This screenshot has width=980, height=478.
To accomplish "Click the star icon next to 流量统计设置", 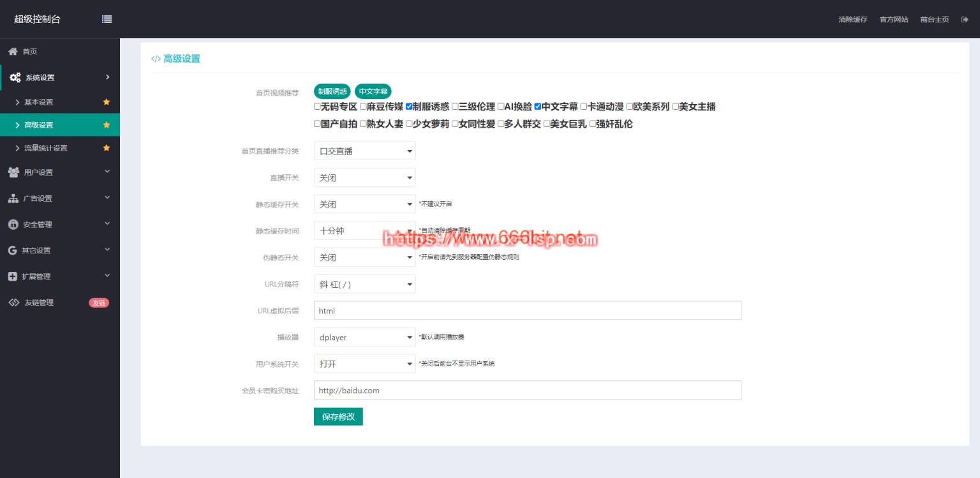I will pyautogui.click(x=107, y=148).
